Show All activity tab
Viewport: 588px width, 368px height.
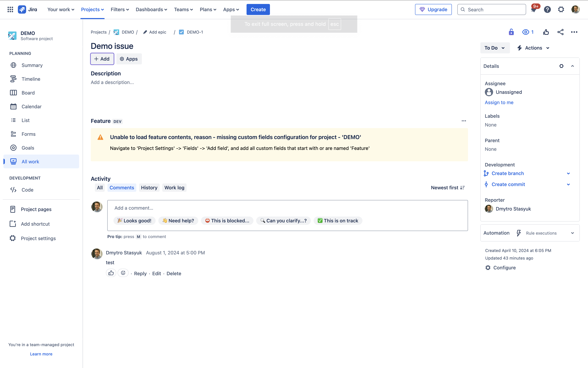coord(100,188)
